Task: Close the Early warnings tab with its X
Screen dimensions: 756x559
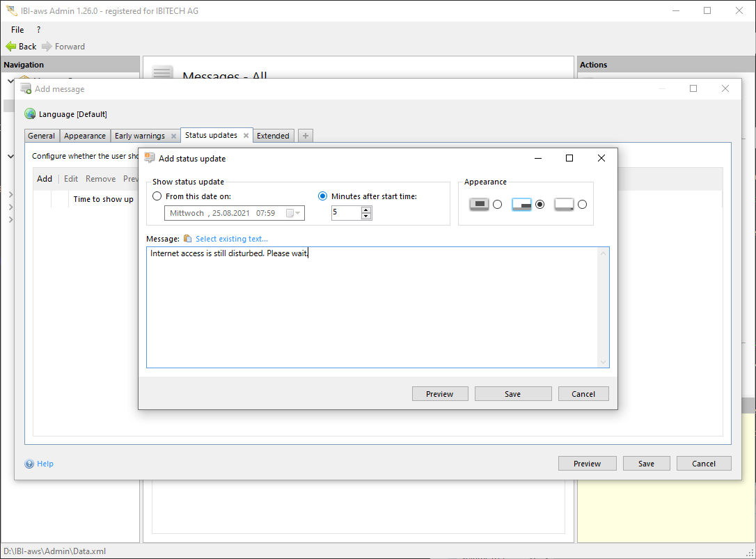Action: (173, 136)
